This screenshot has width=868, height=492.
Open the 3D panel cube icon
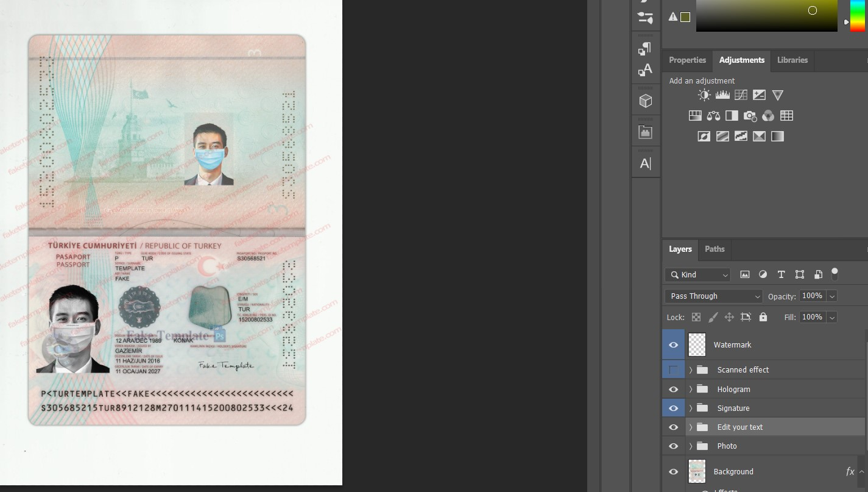click(645, 99)
